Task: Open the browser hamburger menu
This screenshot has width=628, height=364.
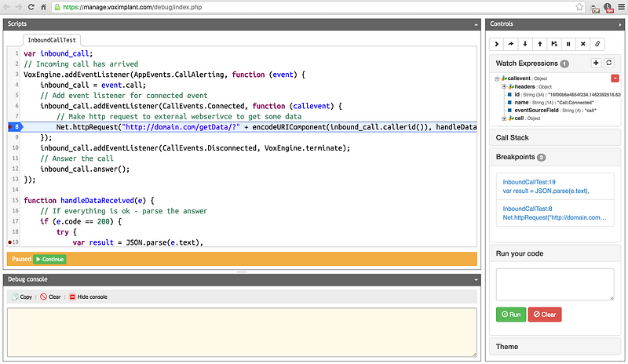Action: [621, 7]
